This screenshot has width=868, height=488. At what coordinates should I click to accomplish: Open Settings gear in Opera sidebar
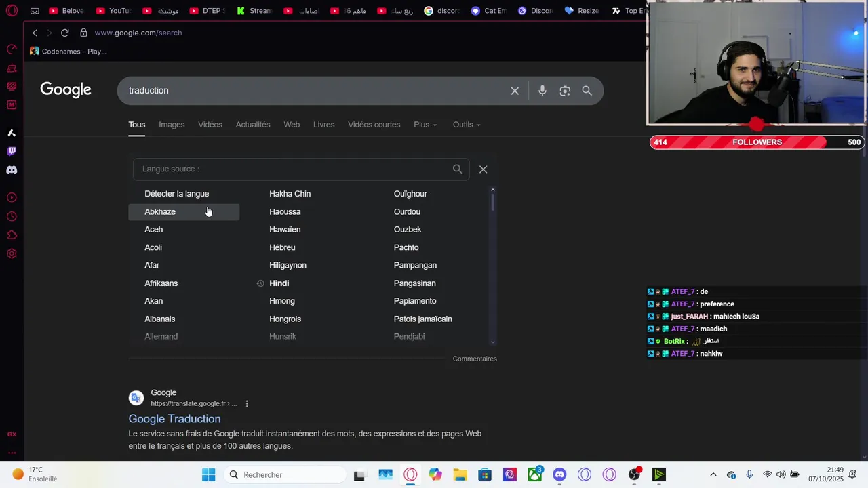point(12,253)
